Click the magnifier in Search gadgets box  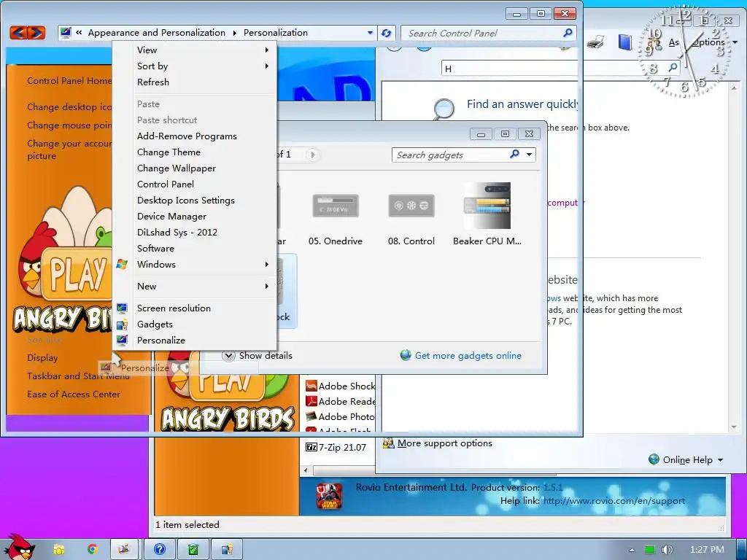pyautogui.click(x=514, y=155)
